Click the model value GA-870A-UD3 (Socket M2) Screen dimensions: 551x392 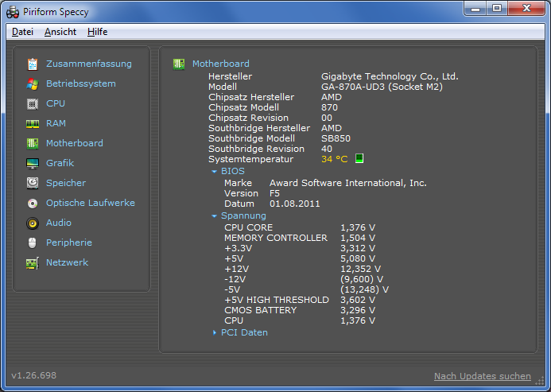(x=382, y=87)
